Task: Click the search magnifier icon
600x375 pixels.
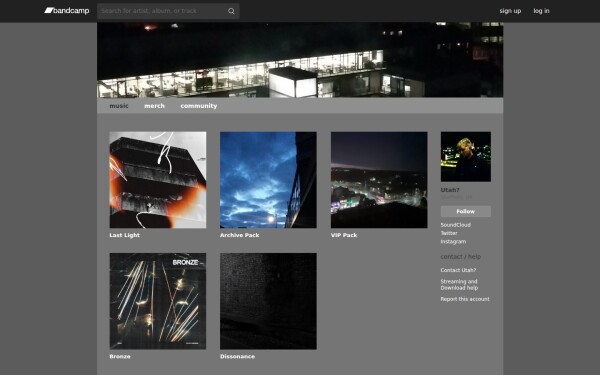Action: coord(231,11)
